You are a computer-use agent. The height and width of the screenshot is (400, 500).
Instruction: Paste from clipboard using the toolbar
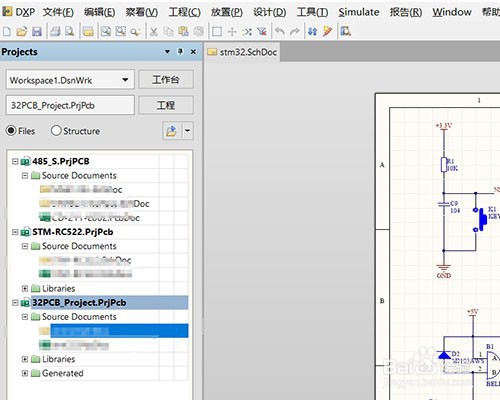pos(183,32)
